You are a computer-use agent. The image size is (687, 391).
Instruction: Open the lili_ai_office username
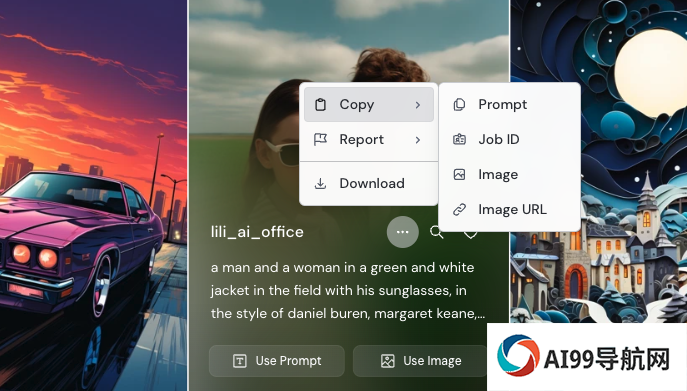point(257,232)
